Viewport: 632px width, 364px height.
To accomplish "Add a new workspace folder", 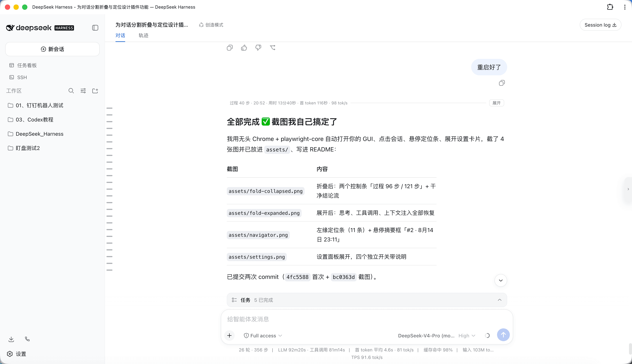I will pos(95,91).
